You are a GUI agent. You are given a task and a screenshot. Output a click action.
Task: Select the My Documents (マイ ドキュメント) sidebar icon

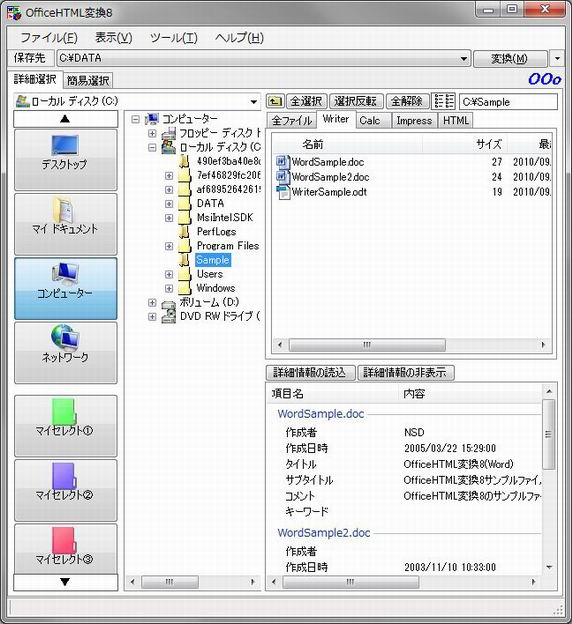63,209
